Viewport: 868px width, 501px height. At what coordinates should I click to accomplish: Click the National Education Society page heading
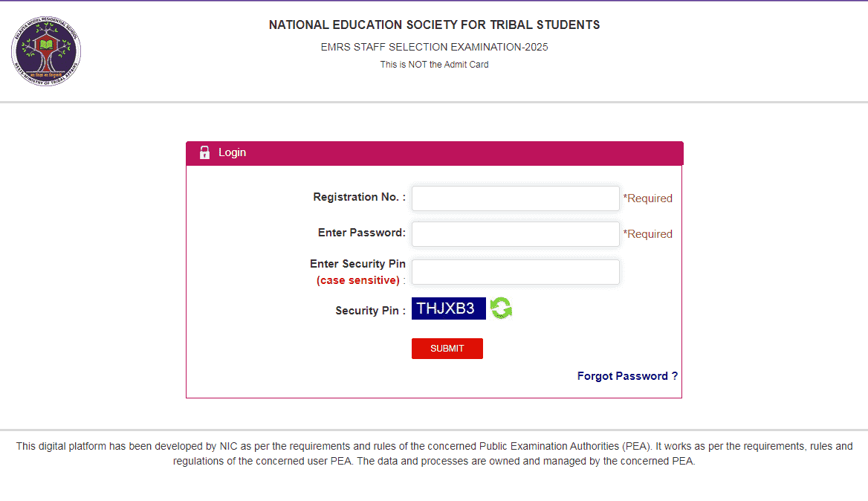coord(434,25)
